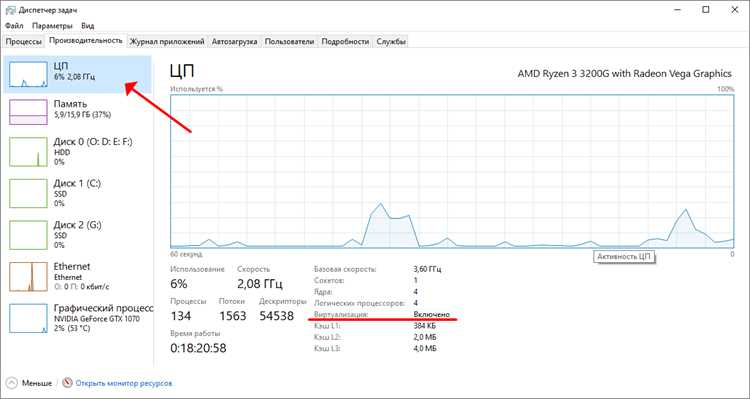Click the Используется % graph label
This screenshot has height=399, width=750.
[x=197, y=89]
